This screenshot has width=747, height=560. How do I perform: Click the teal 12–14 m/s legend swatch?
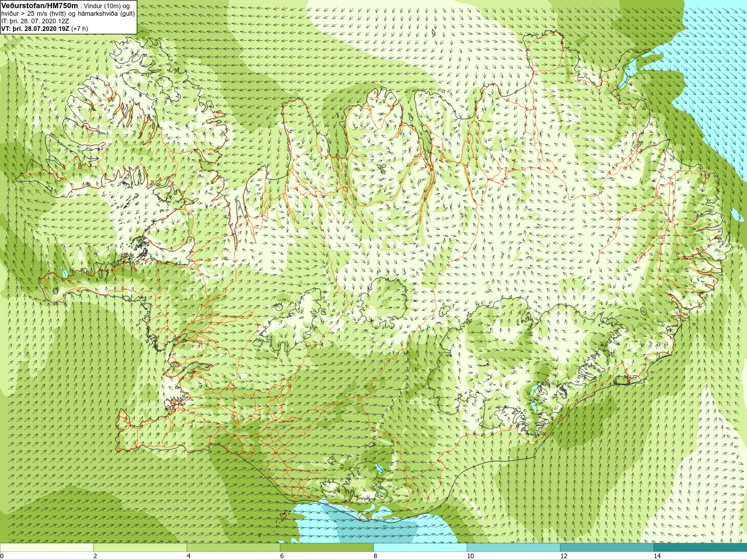click(x=607, y=548)
